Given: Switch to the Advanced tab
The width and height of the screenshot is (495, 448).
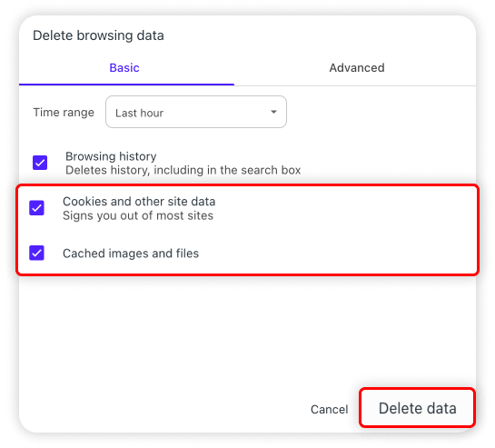Looking at the screenshot, I should pyautogui.click(x=357, y=67).
